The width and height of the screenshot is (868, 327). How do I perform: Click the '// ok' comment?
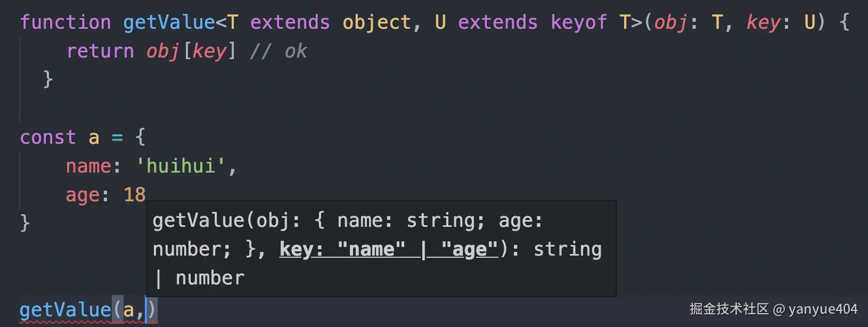[279, 51]
